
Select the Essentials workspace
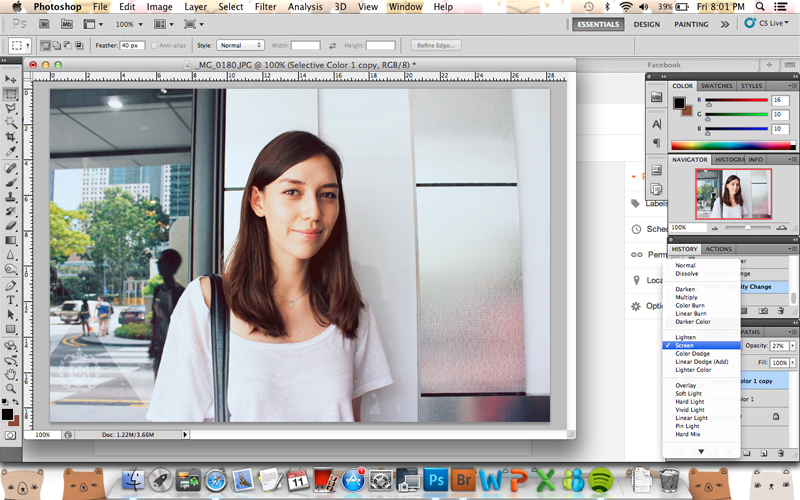pos(598,24)
